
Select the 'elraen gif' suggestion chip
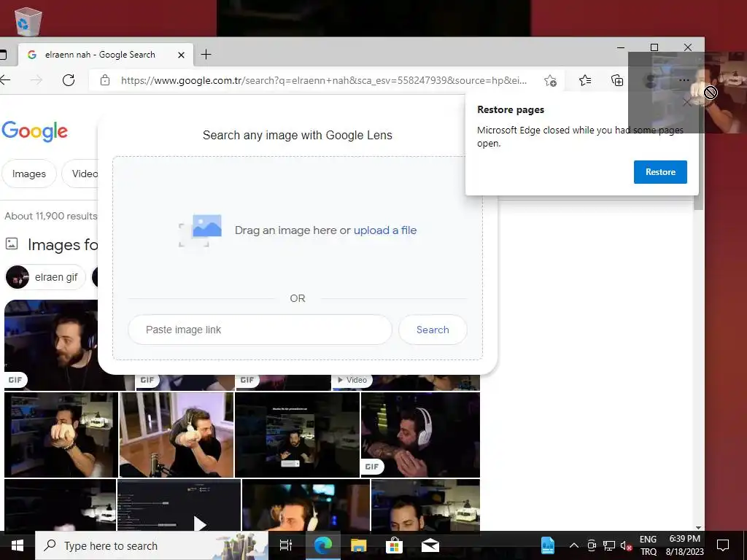45,277
